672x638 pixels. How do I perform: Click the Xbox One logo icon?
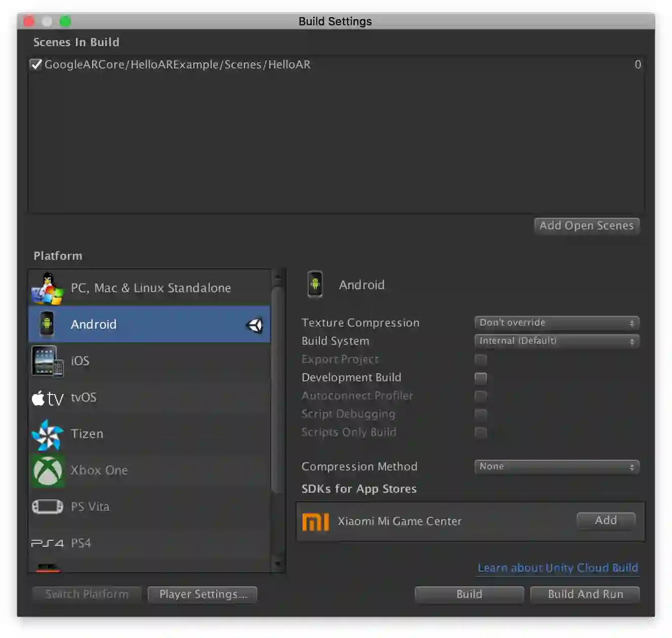(48, 471)
